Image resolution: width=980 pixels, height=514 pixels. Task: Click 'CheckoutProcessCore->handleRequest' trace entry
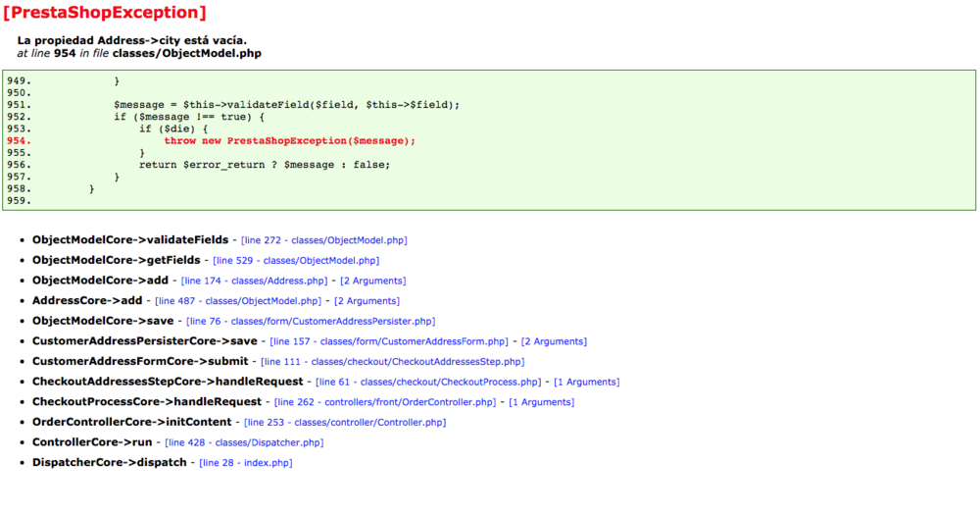point(147,401)
